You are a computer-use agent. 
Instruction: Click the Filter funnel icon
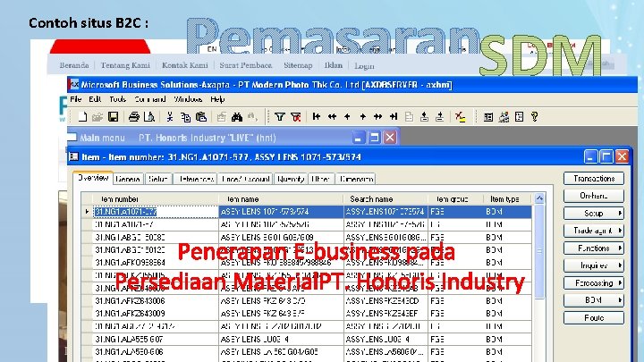click(280, 117)
